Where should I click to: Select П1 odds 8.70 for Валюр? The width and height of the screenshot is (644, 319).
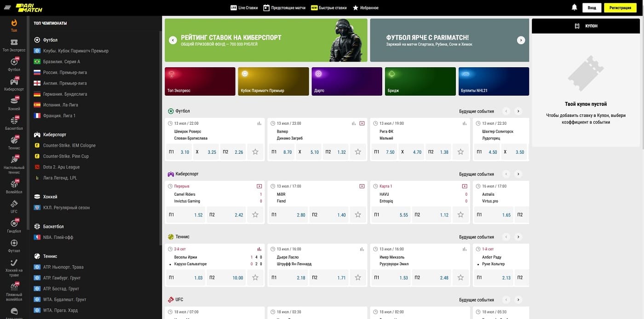(x=282, y=152)
